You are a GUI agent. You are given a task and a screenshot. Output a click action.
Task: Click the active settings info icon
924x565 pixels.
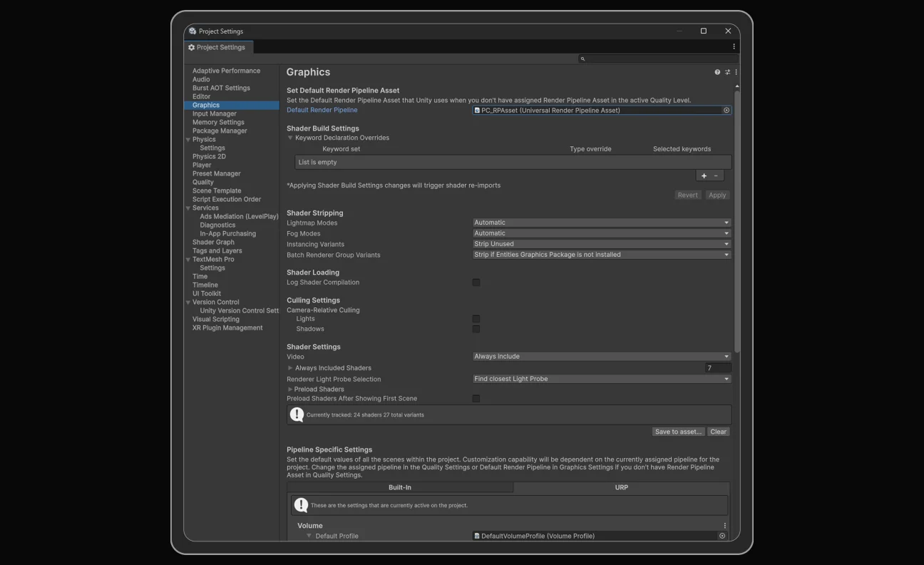(x=301, y=505)
